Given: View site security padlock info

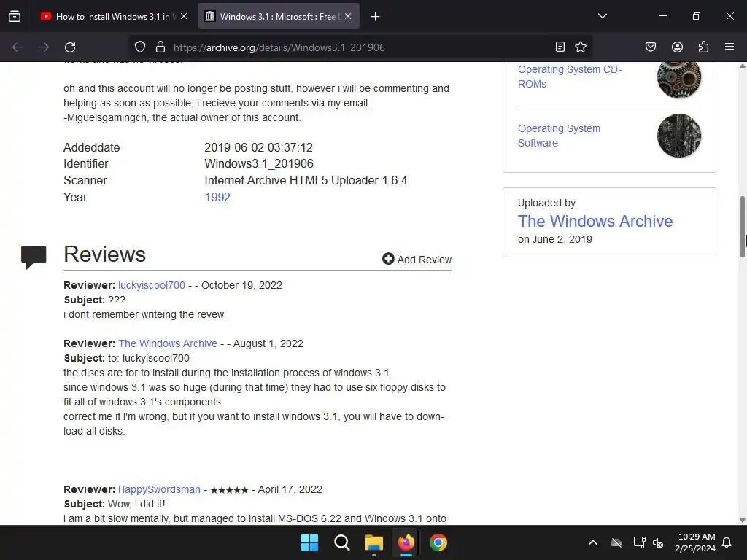Looking at the screenshot, I should 160,47.
